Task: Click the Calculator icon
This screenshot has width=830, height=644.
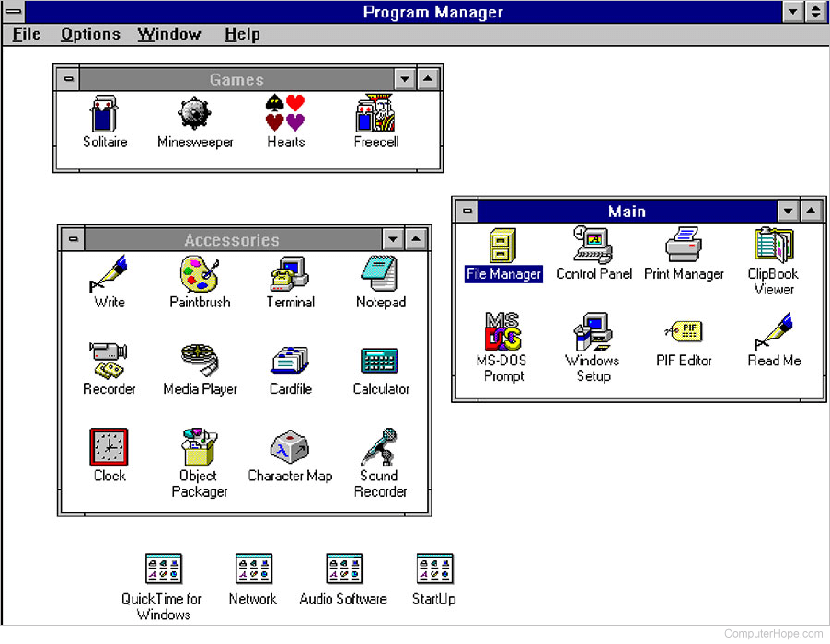Action: coord(379,361)
